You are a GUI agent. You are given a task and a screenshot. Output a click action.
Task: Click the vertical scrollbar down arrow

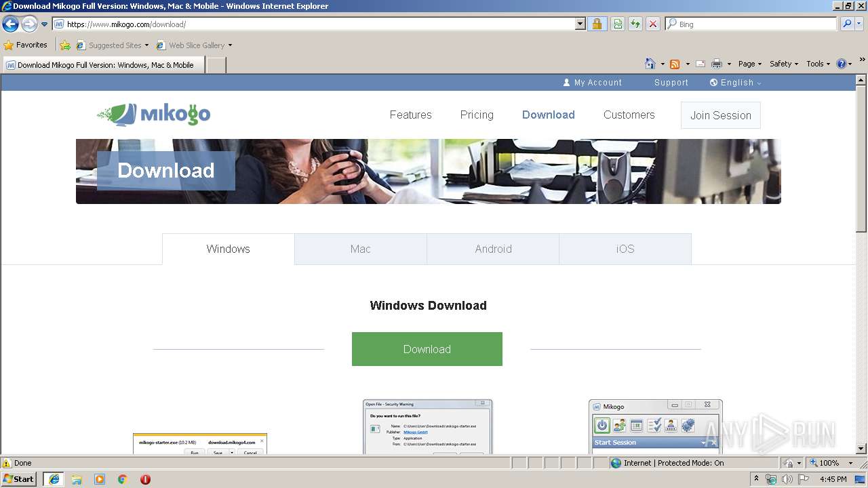[861, 448]
